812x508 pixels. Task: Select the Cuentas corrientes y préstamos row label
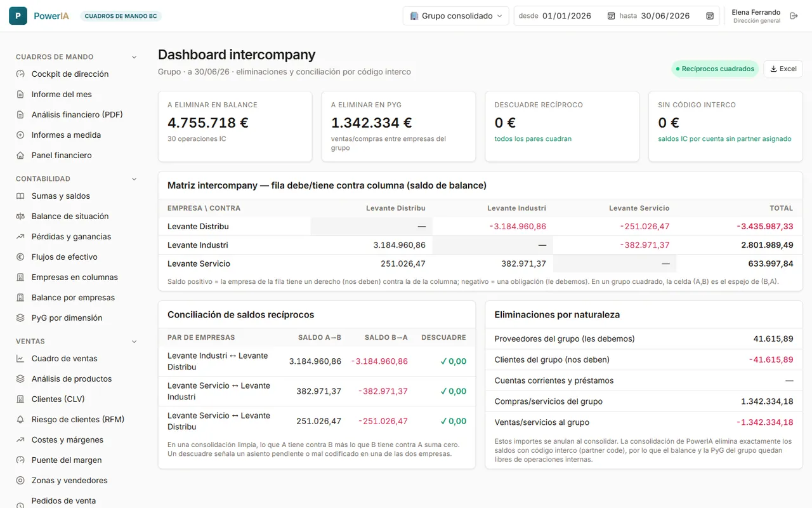click(554, 381)
